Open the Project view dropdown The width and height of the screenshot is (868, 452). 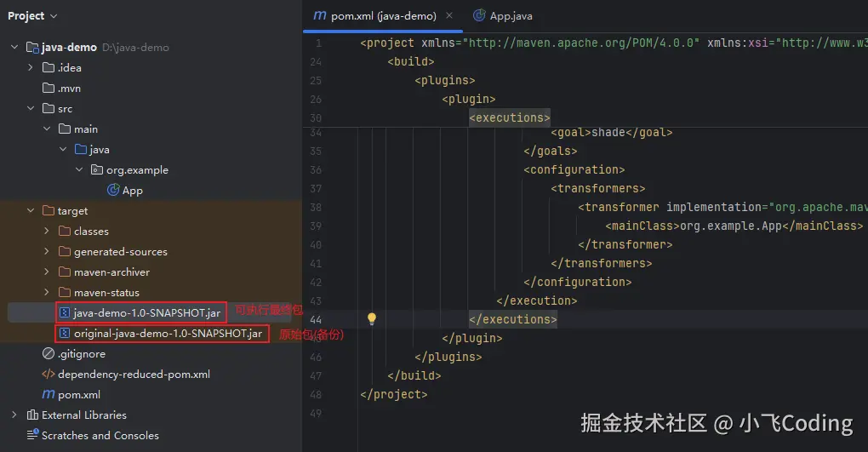(32, 16)
